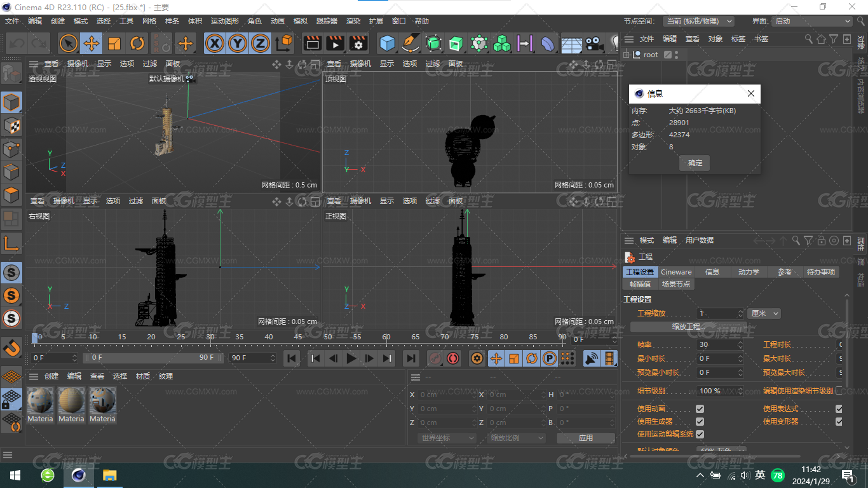
Task: Select the Spline Pen tool
Action: point(410,43)
